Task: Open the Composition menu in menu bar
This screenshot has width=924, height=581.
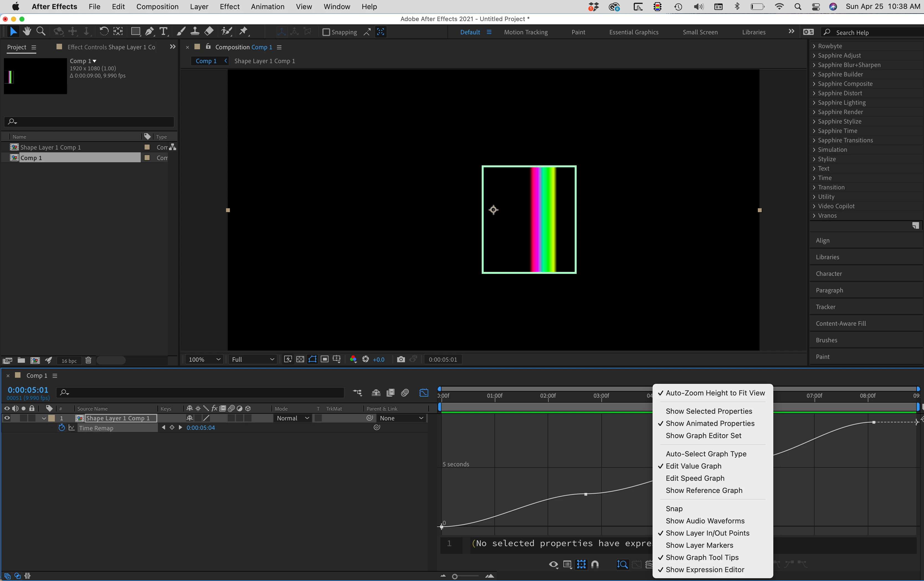Action: click(x=157, y=7)
